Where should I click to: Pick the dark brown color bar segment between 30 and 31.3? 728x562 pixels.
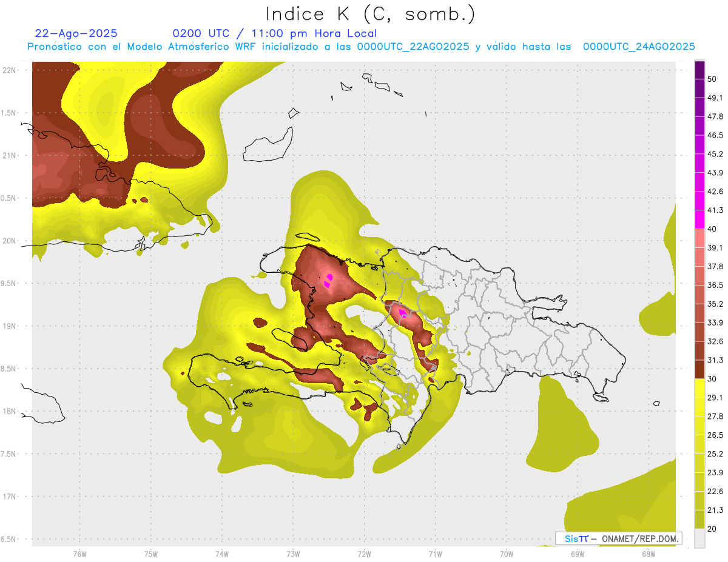pos(699,369)
